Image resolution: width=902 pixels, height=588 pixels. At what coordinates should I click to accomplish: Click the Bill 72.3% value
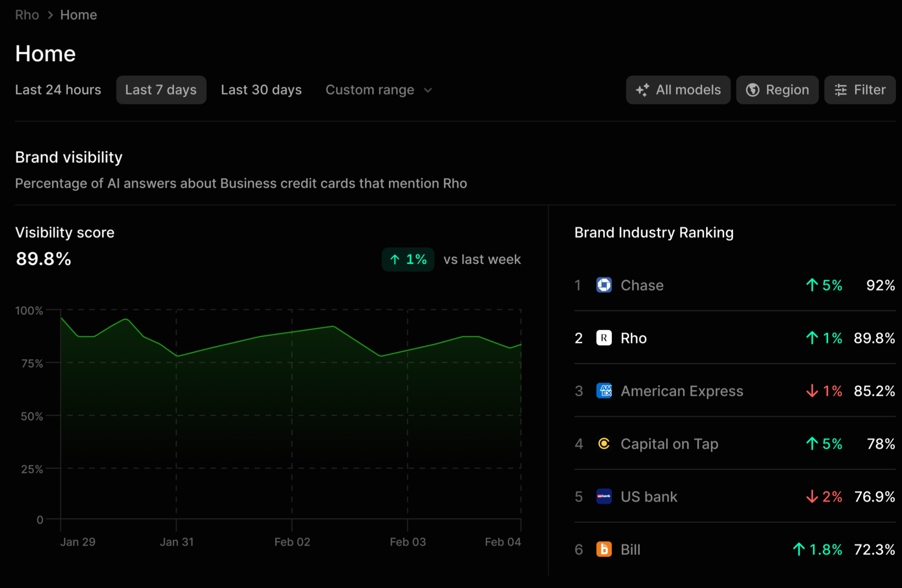[874, 549]
